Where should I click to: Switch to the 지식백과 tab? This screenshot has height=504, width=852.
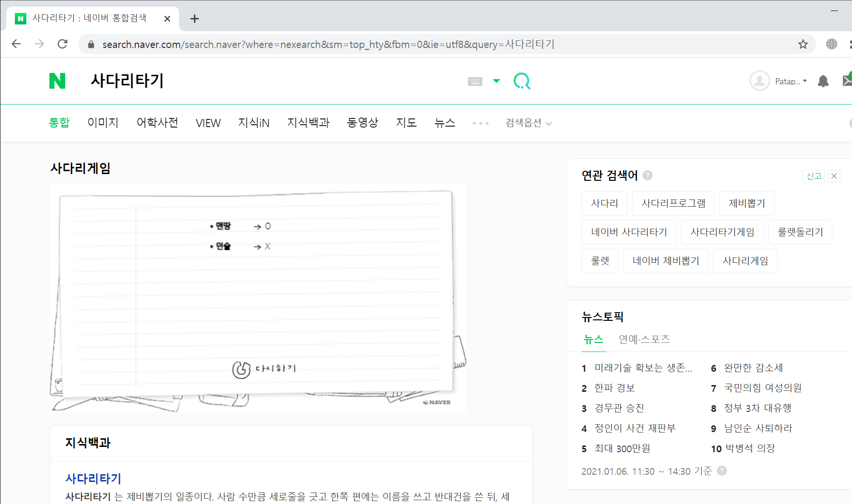308,123
